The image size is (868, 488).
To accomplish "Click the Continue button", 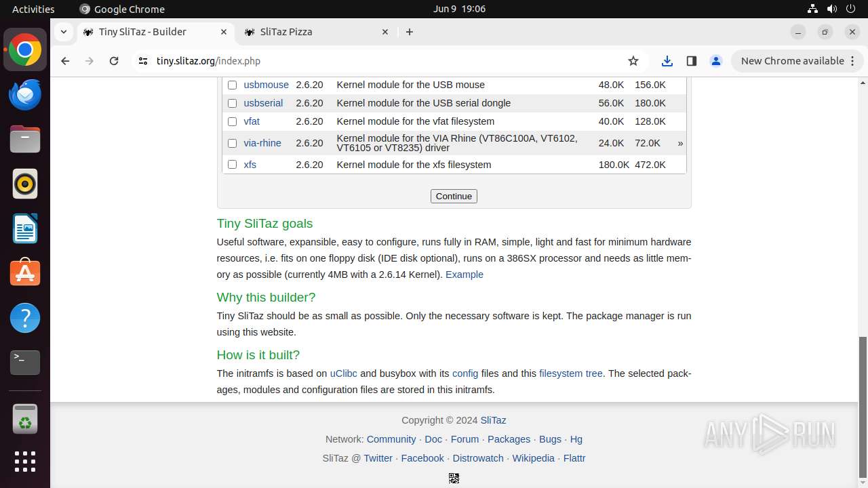I will 454,196.
